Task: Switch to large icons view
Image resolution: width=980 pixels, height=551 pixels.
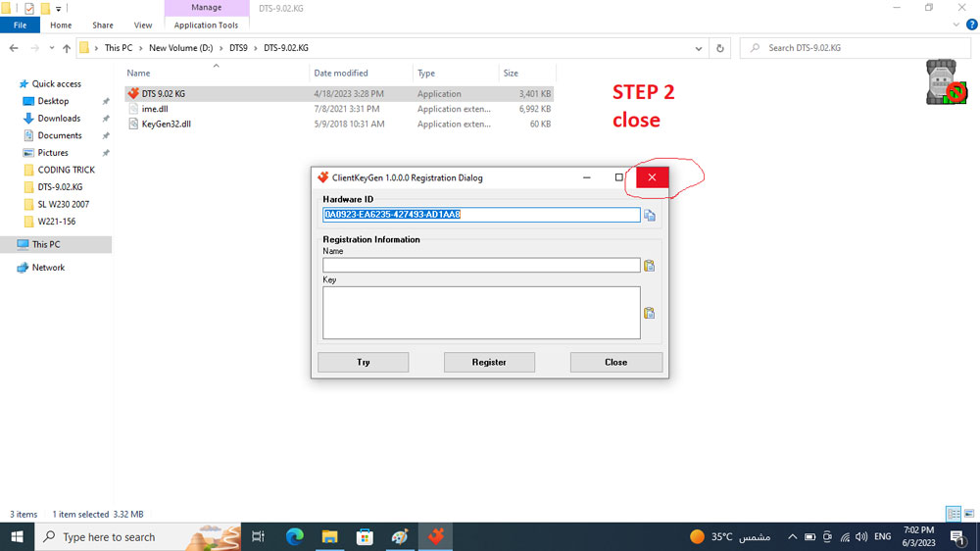Action: 970,514
